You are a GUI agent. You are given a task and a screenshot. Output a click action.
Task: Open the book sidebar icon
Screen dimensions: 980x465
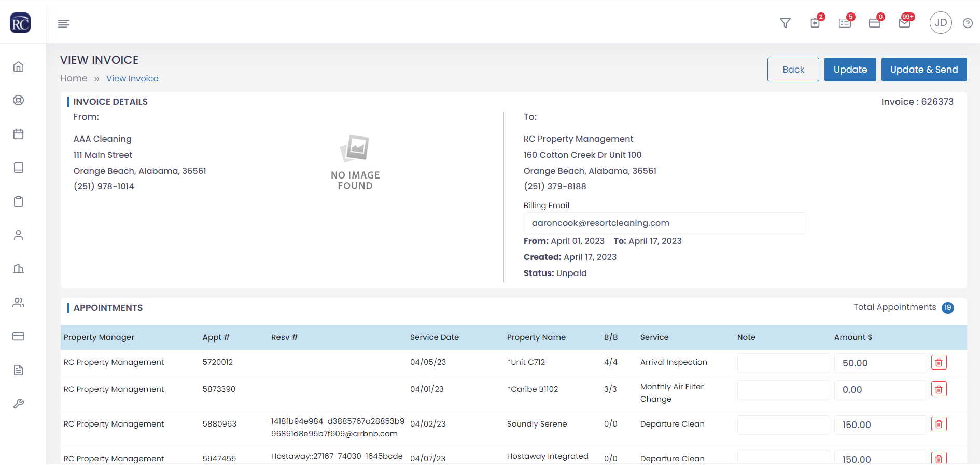tap(19, 168)
